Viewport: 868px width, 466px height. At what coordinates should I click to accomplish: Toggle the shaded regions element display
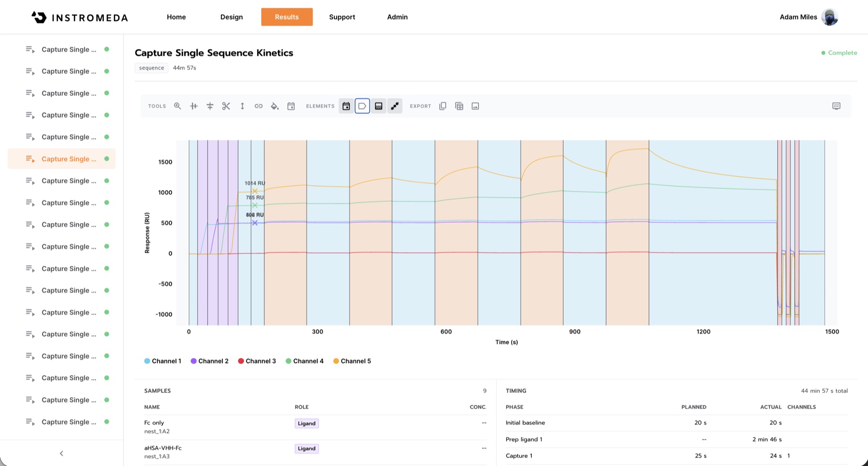(x=379, y=106)
